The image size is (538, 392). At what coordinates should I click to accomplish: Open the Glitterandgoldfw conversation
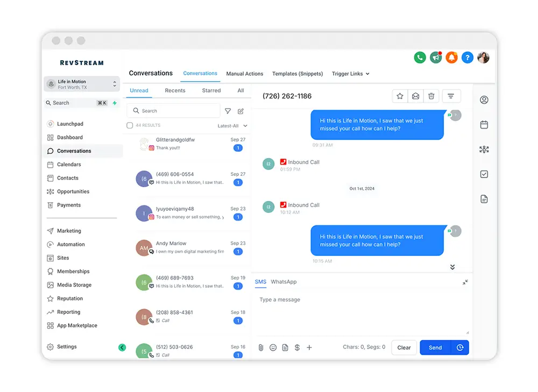point(188,144)
